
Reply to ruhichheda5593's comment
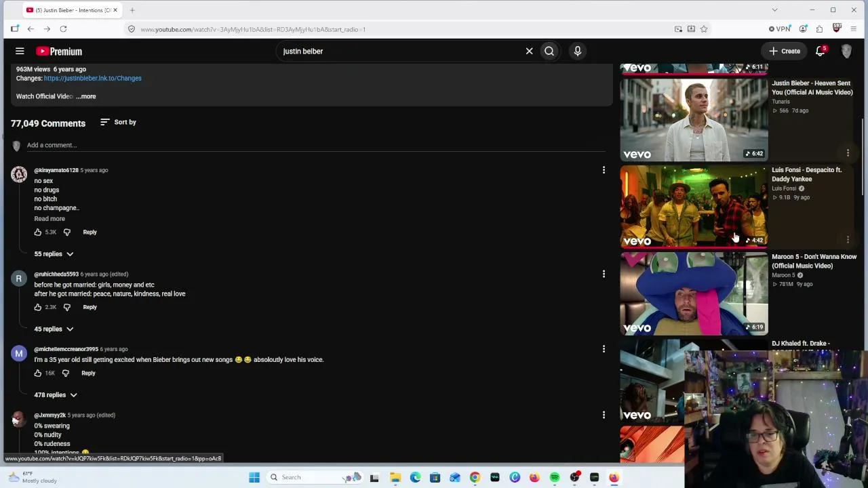(x=90, y=307)
